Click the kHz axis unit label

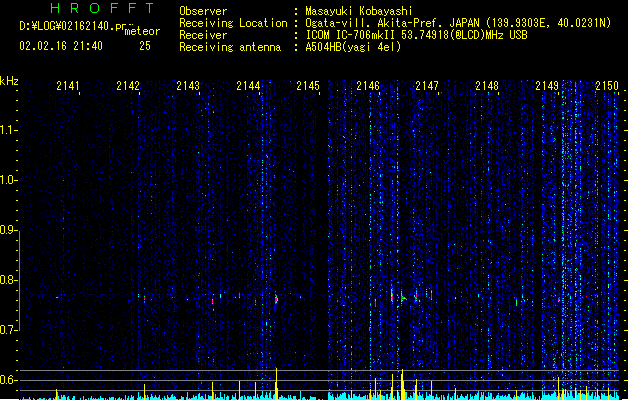click(9, 81)
